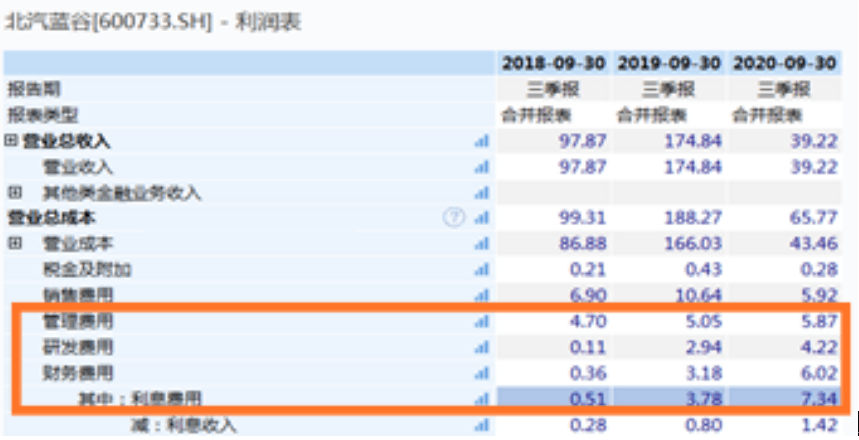Open the help icon next to 营业总成本
The width and height of the screenshot is (859, 440).
[x=454, y=217]
